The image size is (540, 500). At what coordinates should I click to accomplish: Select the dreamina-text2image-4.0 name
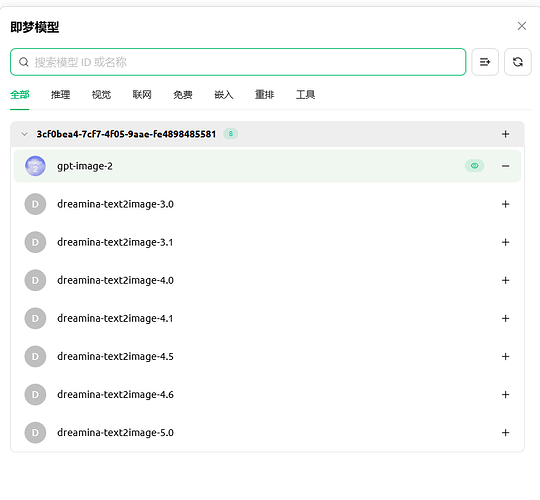115,280
